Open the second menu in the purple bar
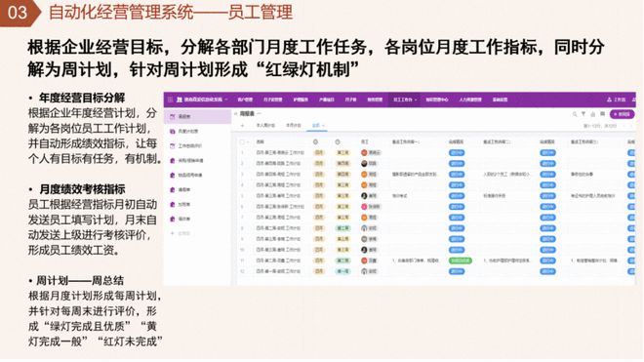644x362 pixels. click(272, 100)
